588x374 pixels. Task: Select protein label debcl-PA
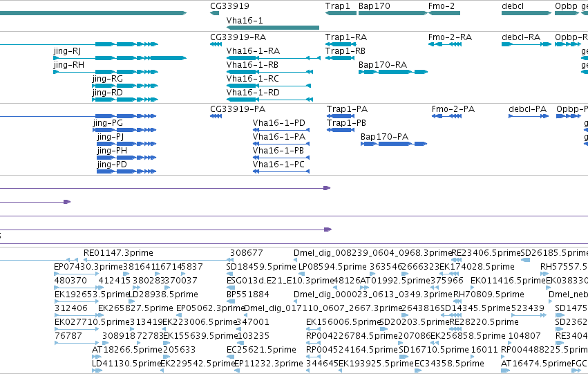coord(528,109)
